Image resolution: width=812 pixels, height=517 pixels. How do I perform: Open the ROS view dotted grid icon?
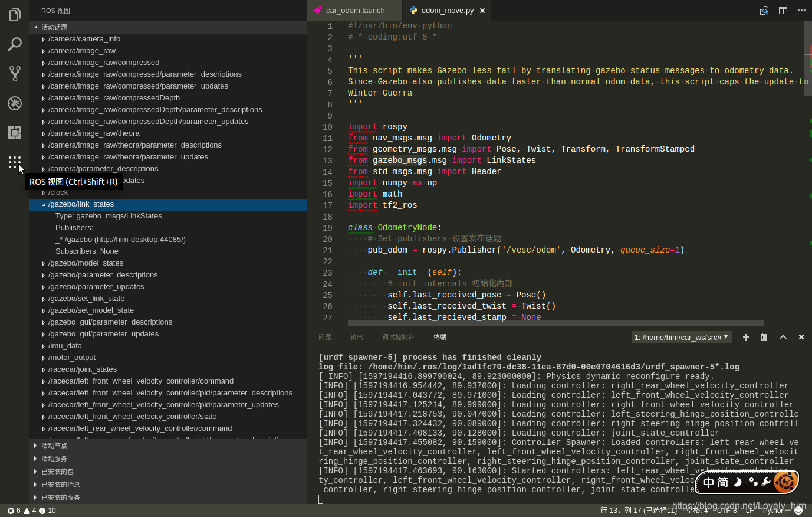pyautogui.click(x=15, y=162)
